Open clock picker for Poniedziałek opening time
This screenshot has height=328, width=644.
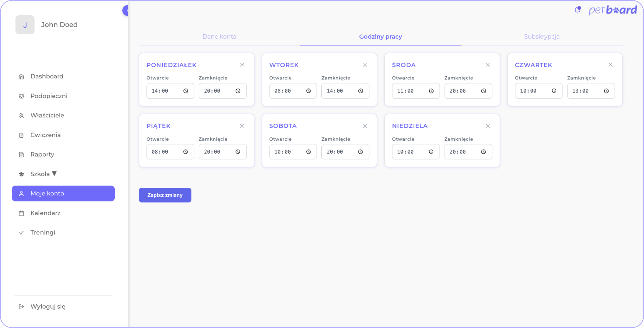(186, 91)
